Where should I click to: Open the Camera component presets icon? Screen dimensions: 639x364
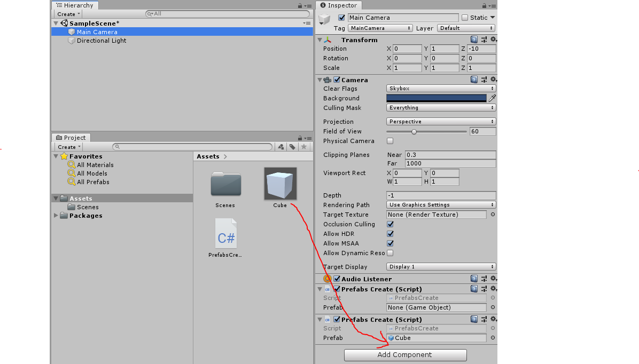(484, 80)
